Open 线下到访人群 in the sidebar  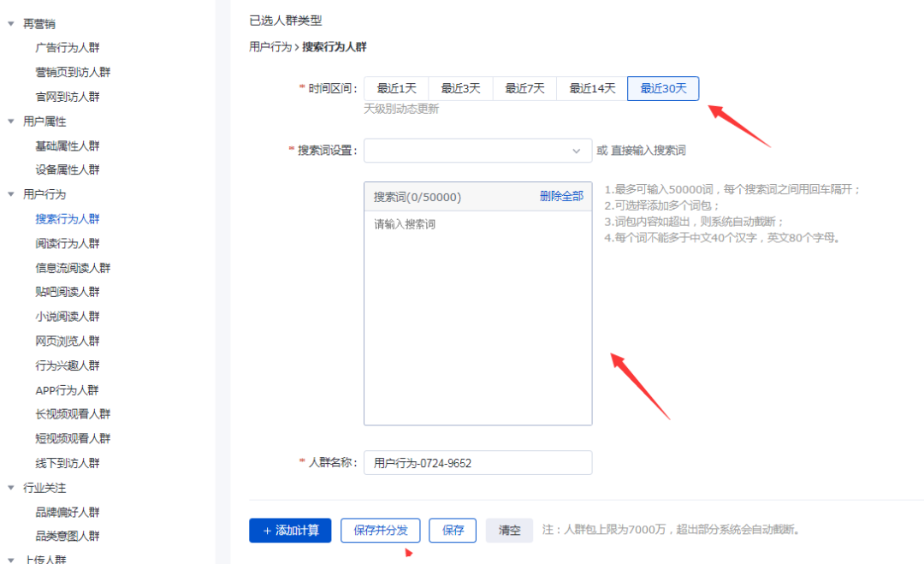click(68, 463)
